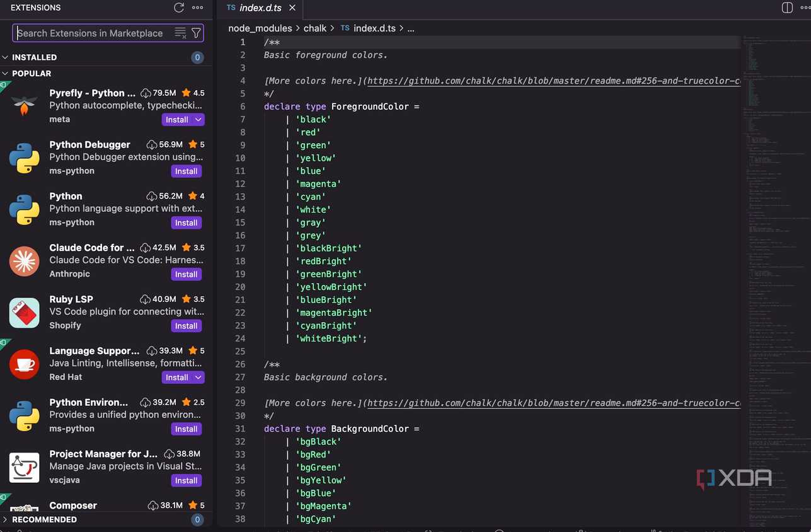
Task: Click the INSTALLED count badge
Action: pos(197,57)
